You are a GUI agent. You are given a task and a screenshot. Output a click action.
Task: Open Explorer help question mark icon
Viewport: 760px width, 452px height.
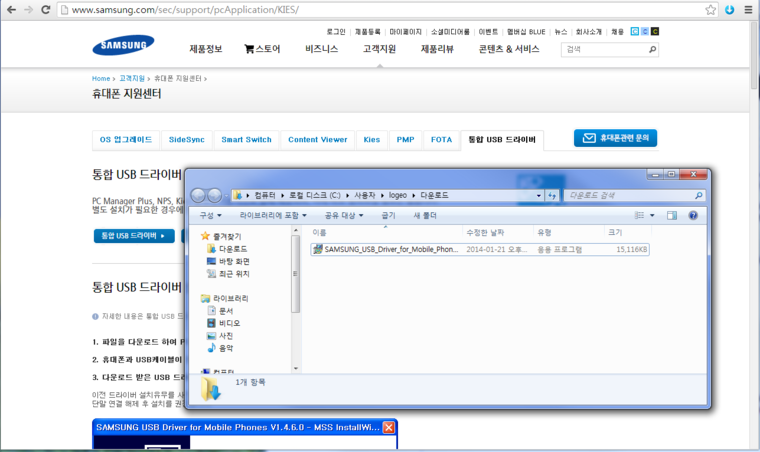click(693, 215)
